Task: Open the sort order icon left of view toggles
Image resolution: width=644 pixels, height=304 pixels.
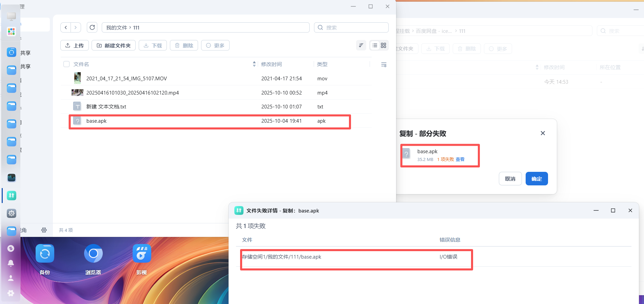Action: click(x=361, y=45)
